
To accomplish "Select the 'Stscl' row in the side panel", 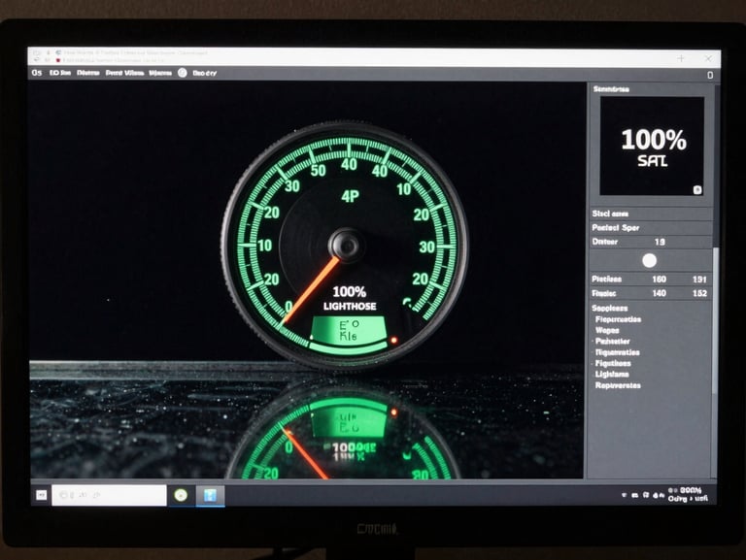I will 651,214.
